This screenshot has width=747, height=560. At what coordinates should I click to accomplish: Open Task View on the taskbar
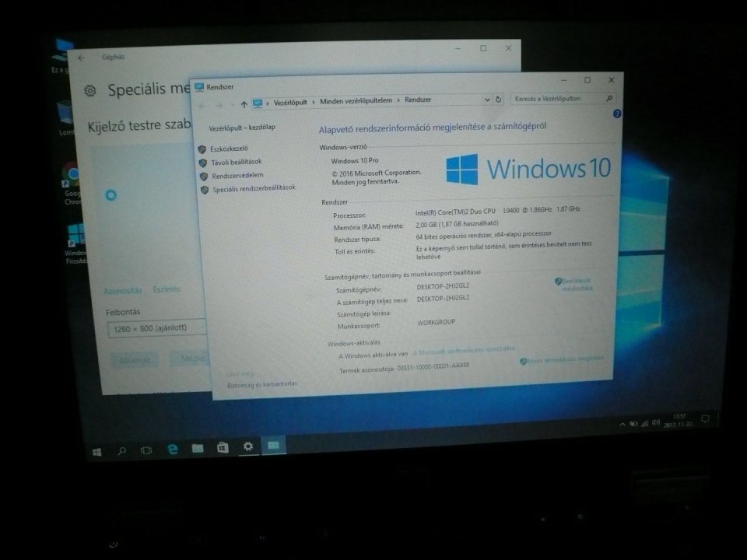coord(146,450)
